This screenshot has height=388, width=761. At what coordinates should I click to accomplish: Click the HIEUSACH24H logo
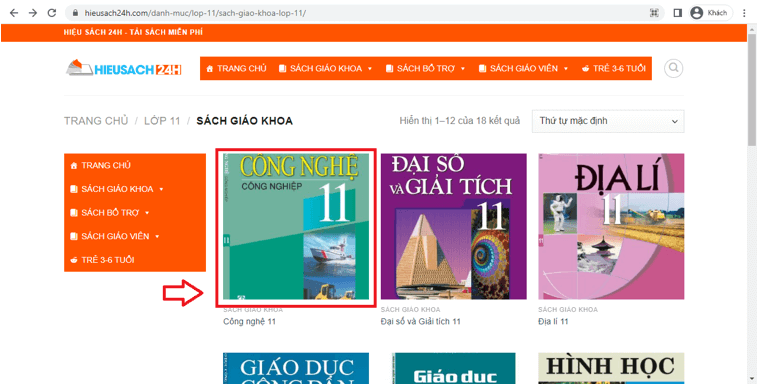(124, 68)
